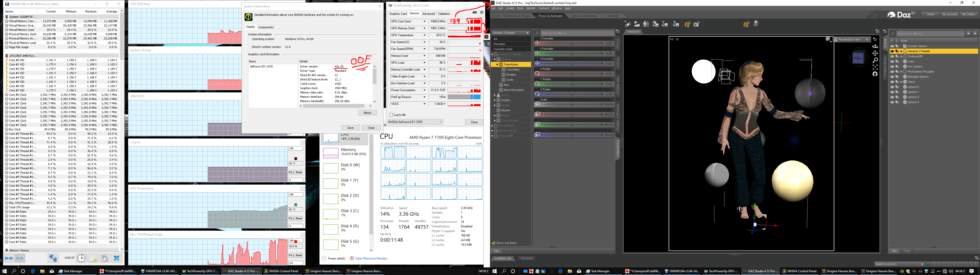Click the frame selection icon in viewport
Image resolution: width=980 pixels, height=275 pixels.
tap(875, 67)
